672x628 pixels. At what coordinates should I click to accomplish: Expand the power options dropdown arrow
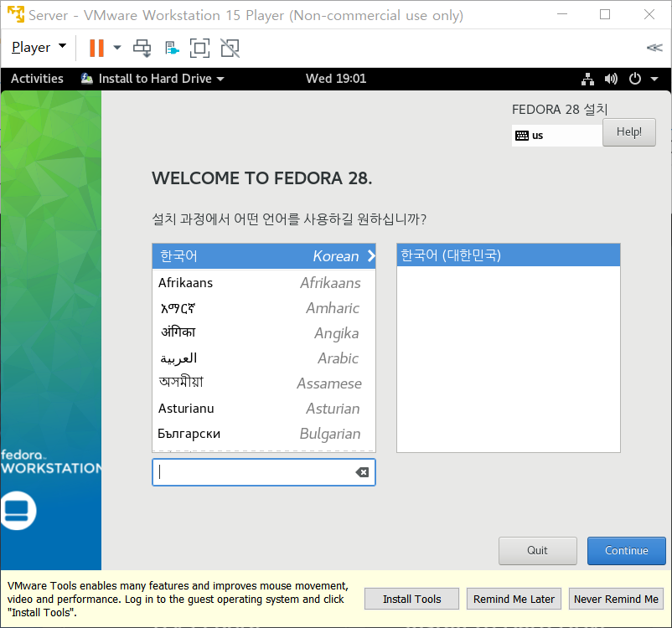coord(117,48)
